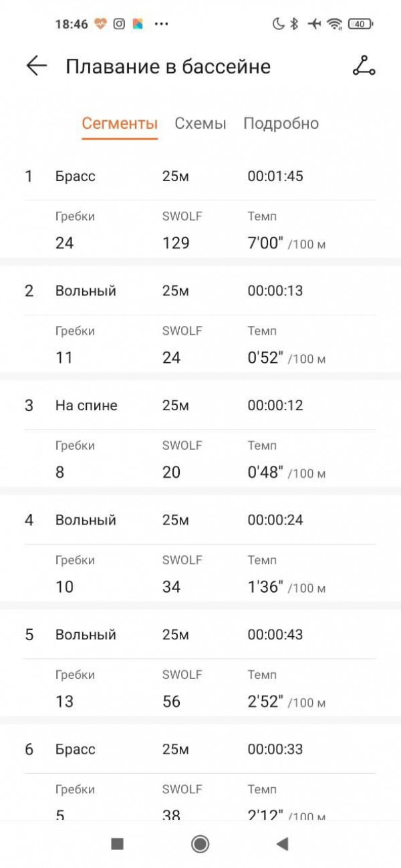Open segment 1 Брасс row

pos(200,176)
